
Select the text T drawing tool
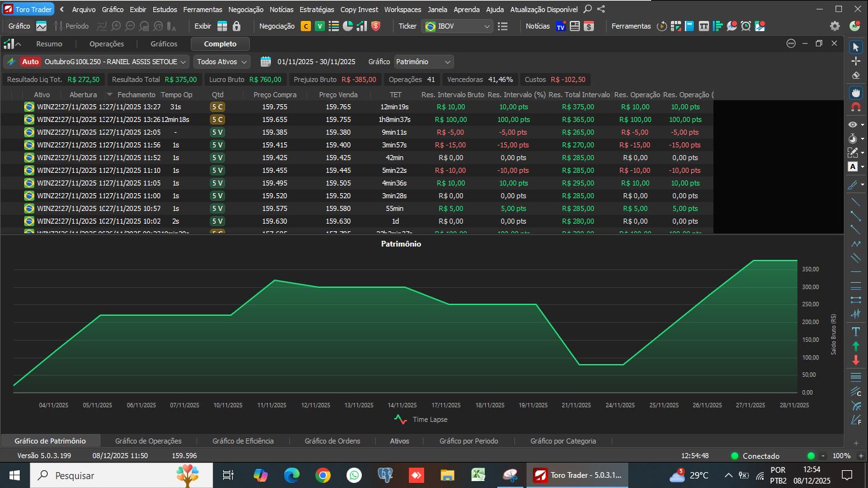tap(855, 332)
